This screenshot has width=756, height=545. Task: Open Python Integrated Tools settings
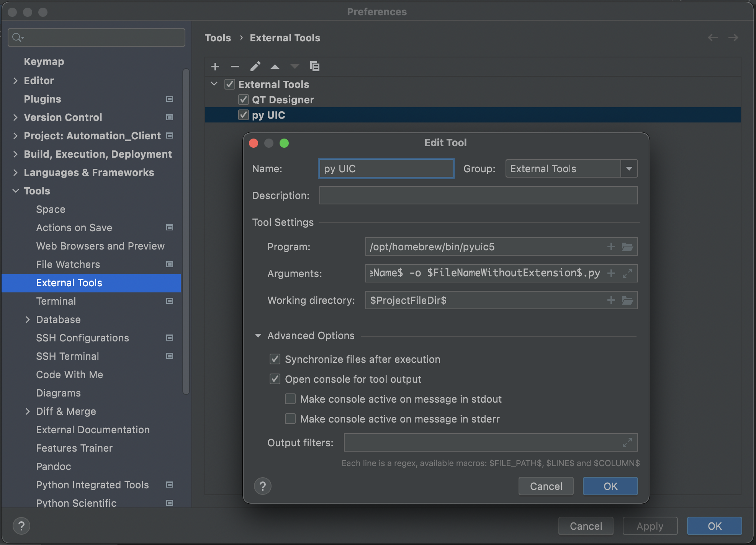tap(92, 485)
